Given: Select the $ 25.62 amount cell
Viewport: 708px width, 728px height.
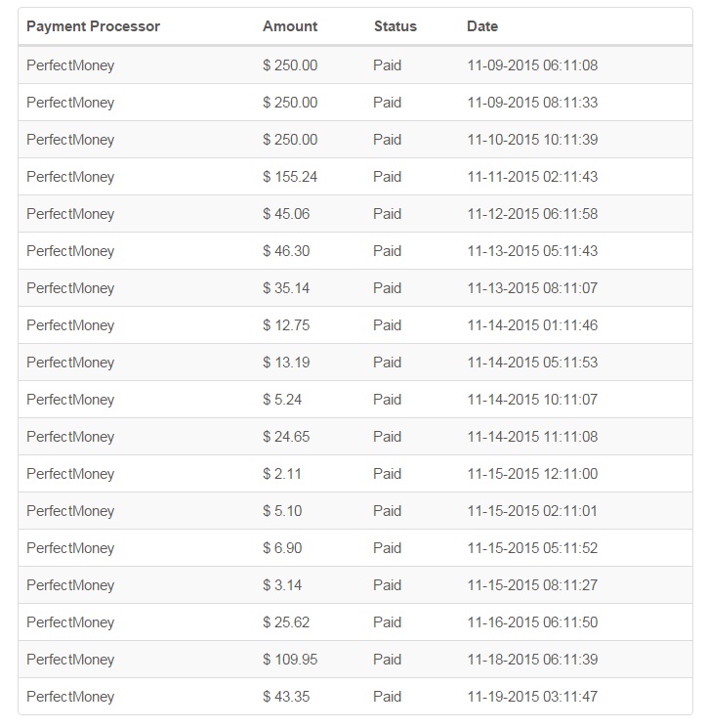Looking at the screenshot, I should click(286, 622).
